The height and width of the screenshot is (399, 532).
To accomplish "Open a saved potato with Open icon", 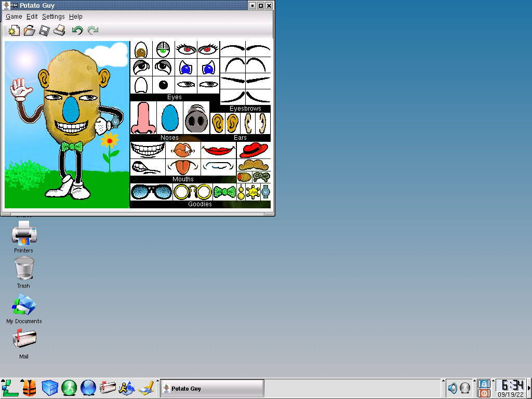I will pos(29,31).
